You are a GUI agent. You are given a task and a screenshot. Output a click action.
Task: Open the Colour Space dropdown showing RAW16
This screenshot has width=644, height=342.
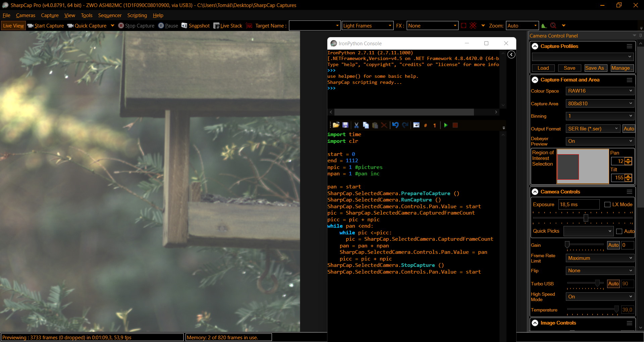pos(599,91)
